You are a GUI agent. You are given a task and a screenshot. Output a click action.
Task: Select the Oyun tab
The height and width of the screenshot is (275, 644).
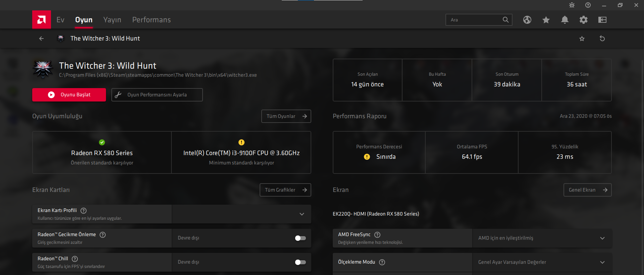click(84, 20)
